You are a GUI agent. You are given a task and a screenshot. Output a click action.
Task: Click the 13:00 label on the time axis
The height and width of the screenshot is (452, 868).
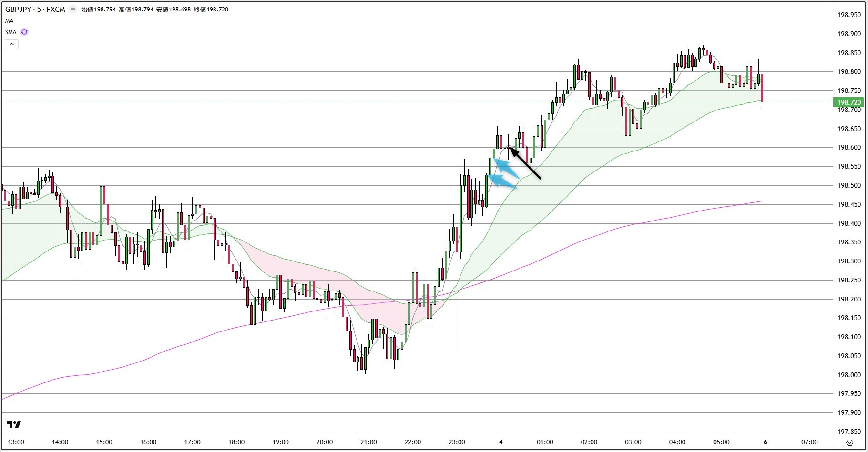point(16,442)
